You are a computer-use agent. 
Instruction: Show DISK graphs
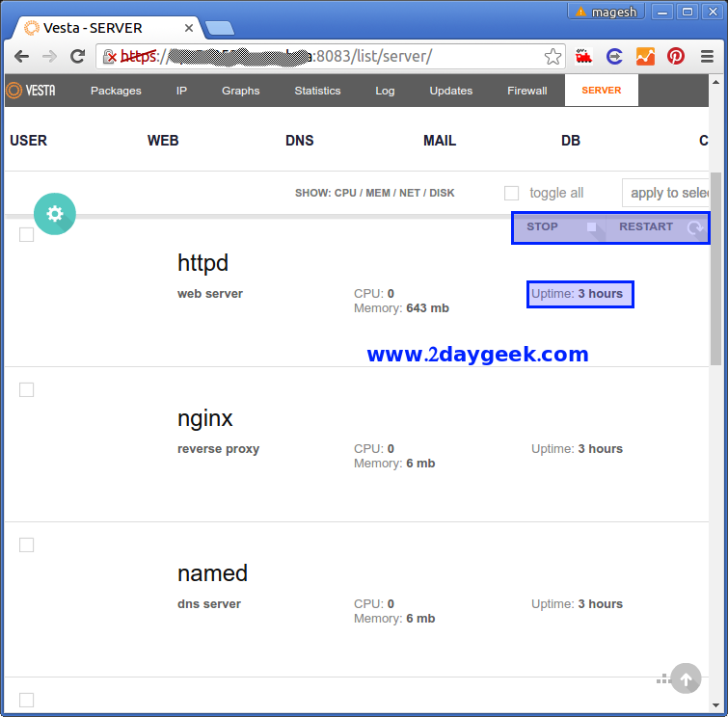(442, 193)
